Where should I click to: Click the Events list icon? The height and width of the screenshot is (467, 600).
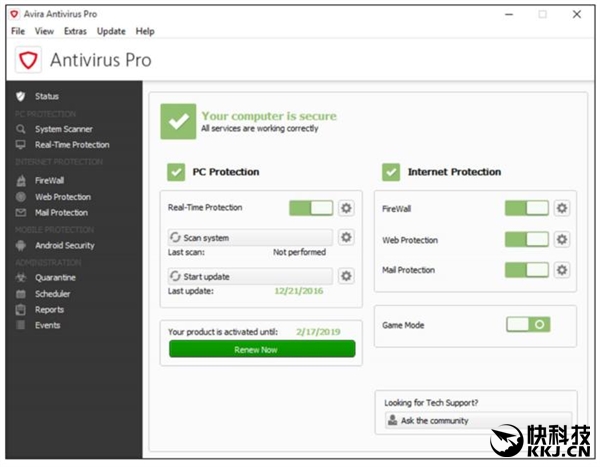[21, 325]
